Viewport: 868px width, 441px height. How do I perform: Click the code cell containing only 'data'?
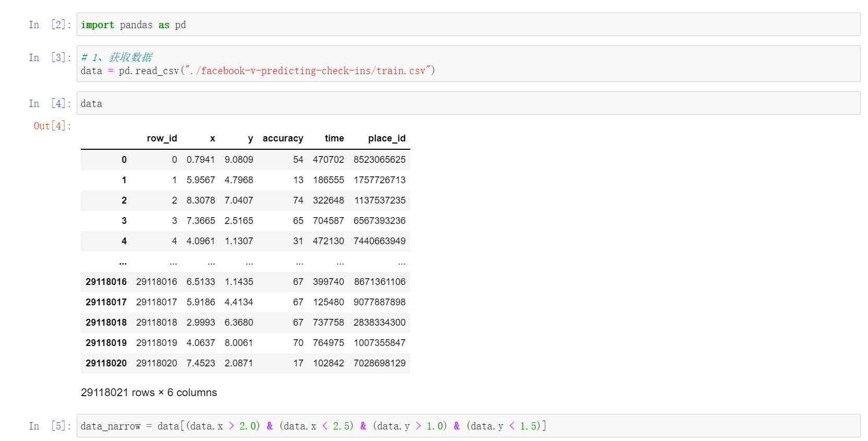(x=468, y=103)
